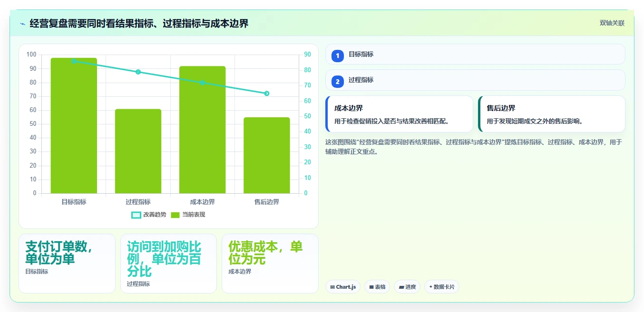The width and height of the screenshot is (644, 312).
Task: Click the 支付订单数 data card
Action: coord(67,264)
